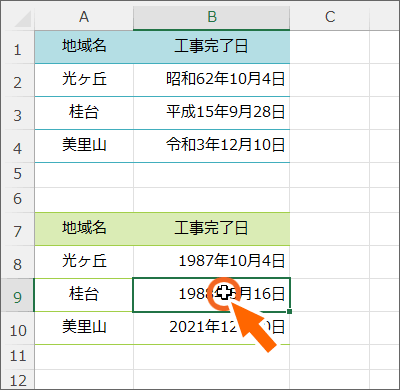Click cell A1 地域名 in blue header
Viewport: 400px width, 390px height.
(x=84, y=47)
